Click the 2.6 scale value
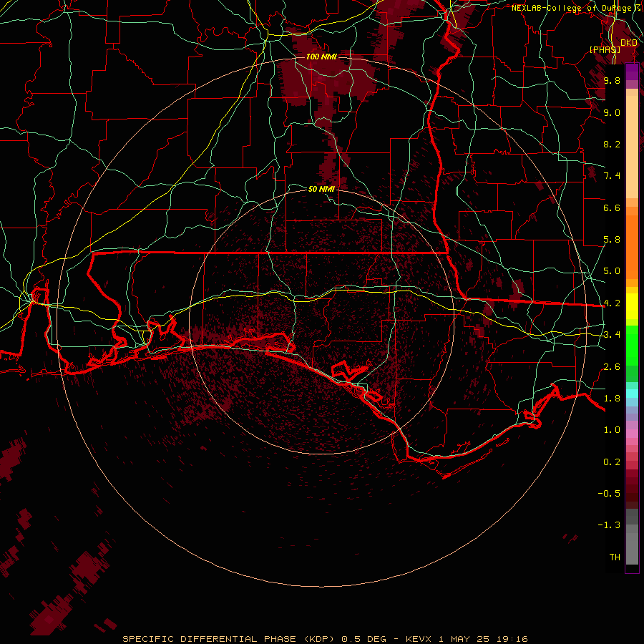This screenshot has width=644, height=644. tap(612, 367)
